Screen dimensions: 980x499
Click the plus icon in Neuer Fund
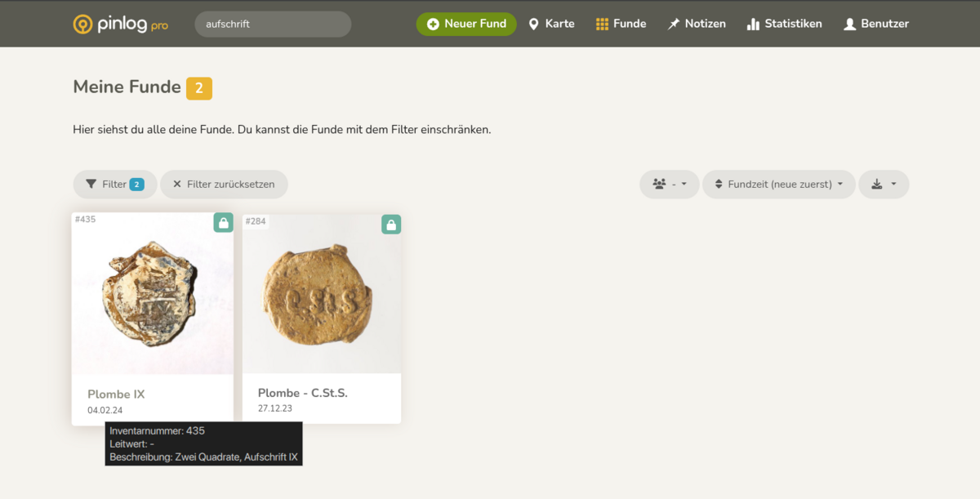pos(433,24)
